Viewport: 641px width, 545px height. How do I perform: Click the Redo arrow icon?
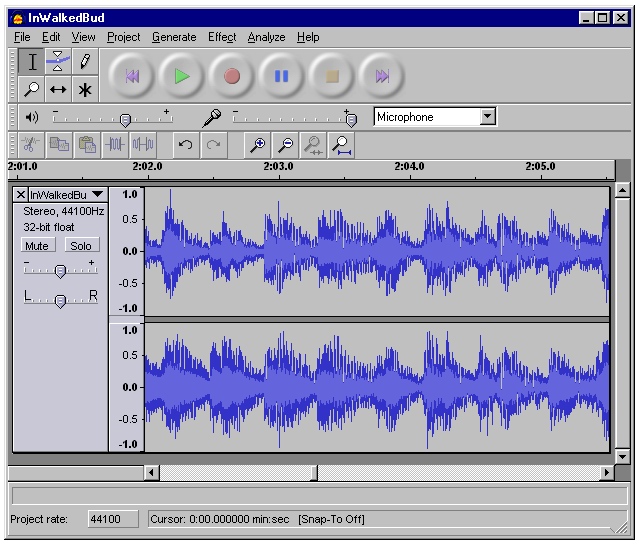(x=214, y=145)
